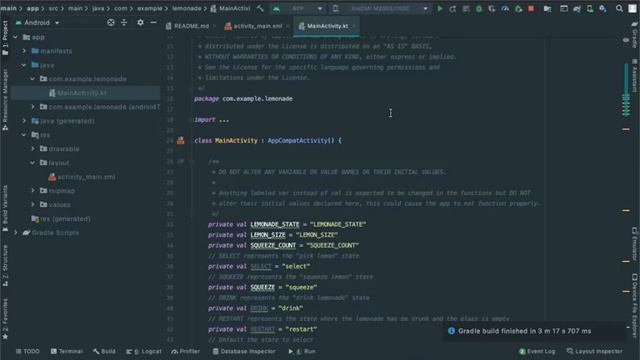Viewport: 640px width, 360px height.
Task: Expand the mipmap folder
Action: [33, 191]
